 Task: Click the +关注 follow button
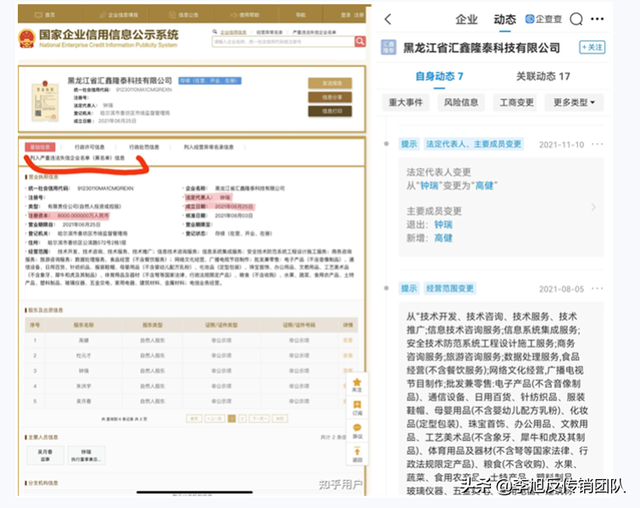tap(592, 47)
